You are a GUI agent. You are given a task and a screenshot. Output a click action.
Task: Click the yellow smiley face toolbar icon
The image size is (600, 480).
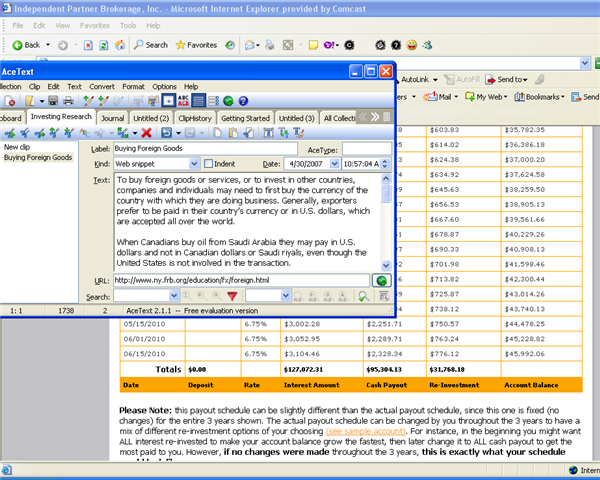(x=412, y=45)
